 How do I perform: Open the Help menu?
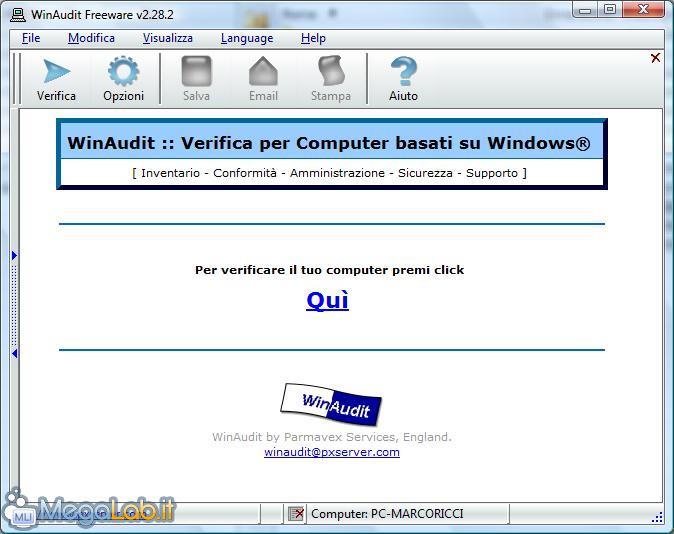[313, 38]
